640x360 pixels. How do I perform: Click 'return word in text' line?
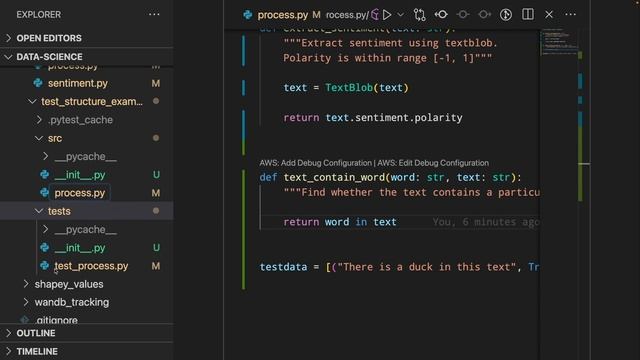[x=340, y=222]
